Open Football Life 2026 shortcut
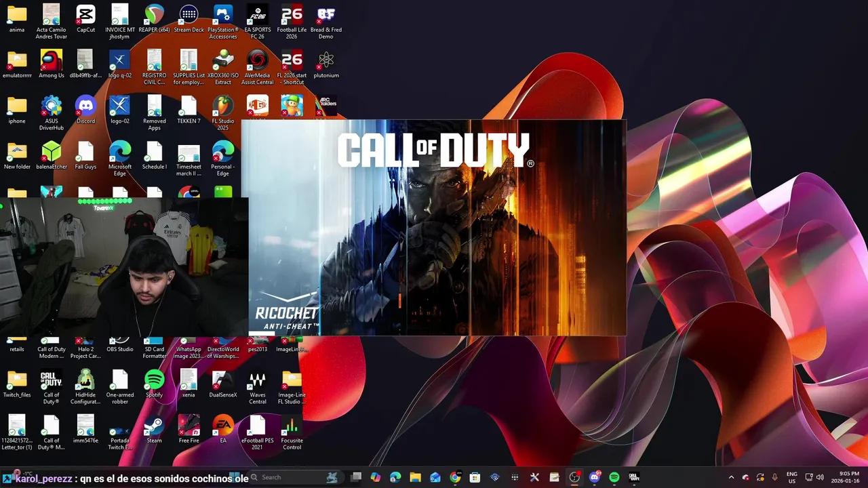The width and height of the screenshot is (868, 488). (292, 22)
